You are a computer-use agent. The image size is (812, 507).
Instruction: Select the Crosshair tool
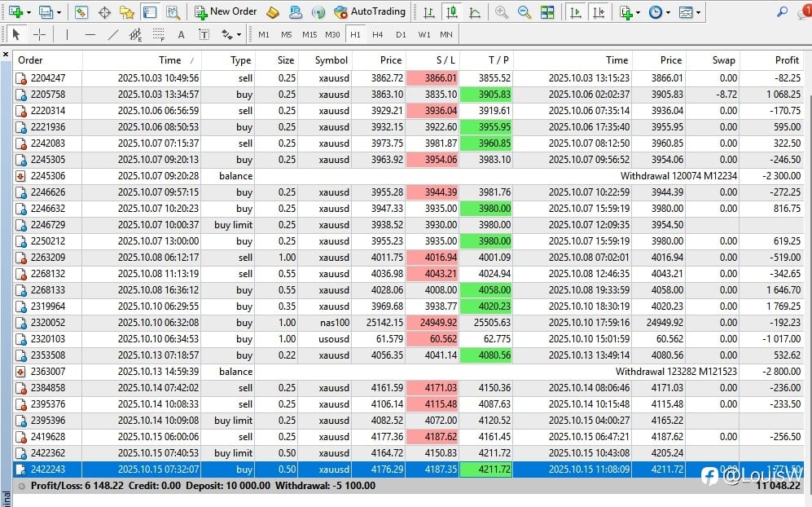coord(39,35)
